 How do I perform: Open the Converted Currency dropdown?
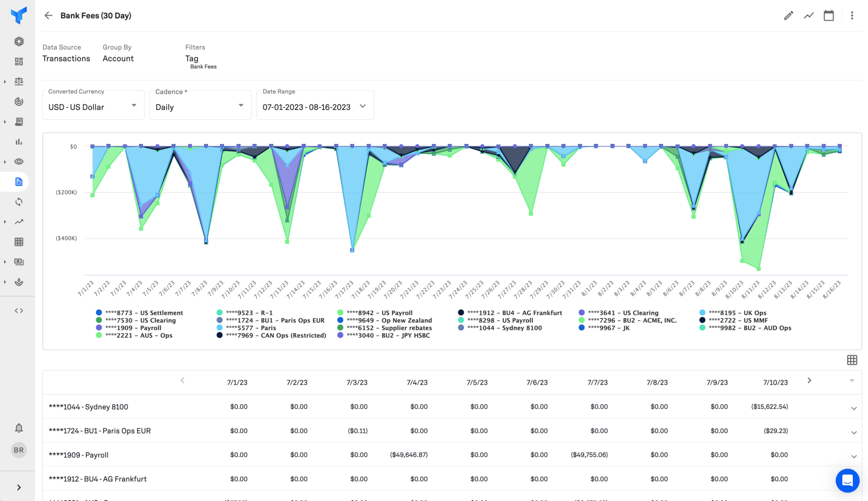[x=93, y=107]
